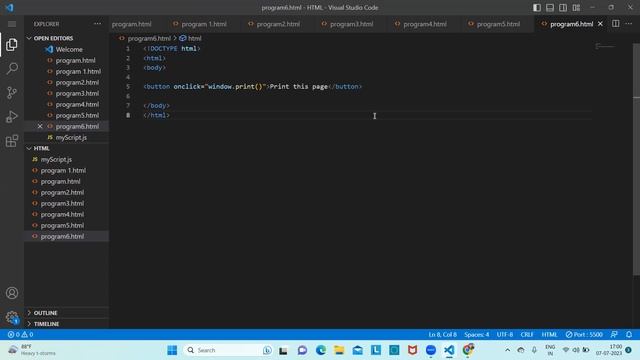The image size is (640, 360).
Task: Open the Accounts menu
Action: click(12, 293)
